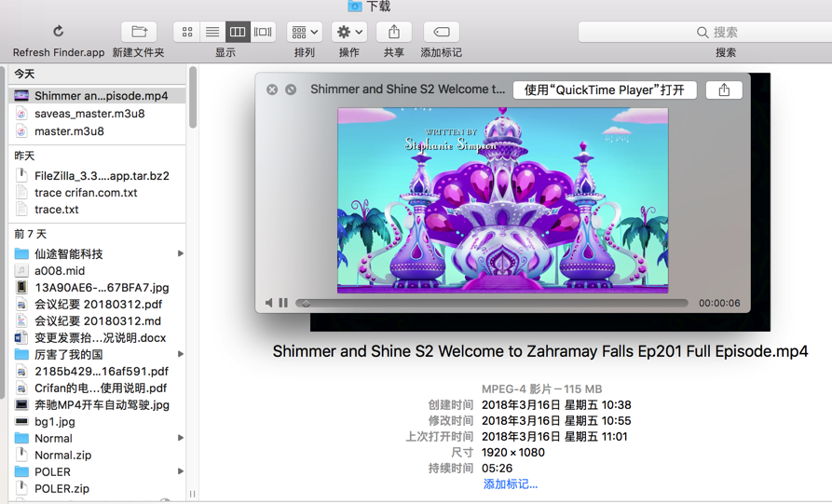Click the a008.mid file icon

(x=21, y=270)
